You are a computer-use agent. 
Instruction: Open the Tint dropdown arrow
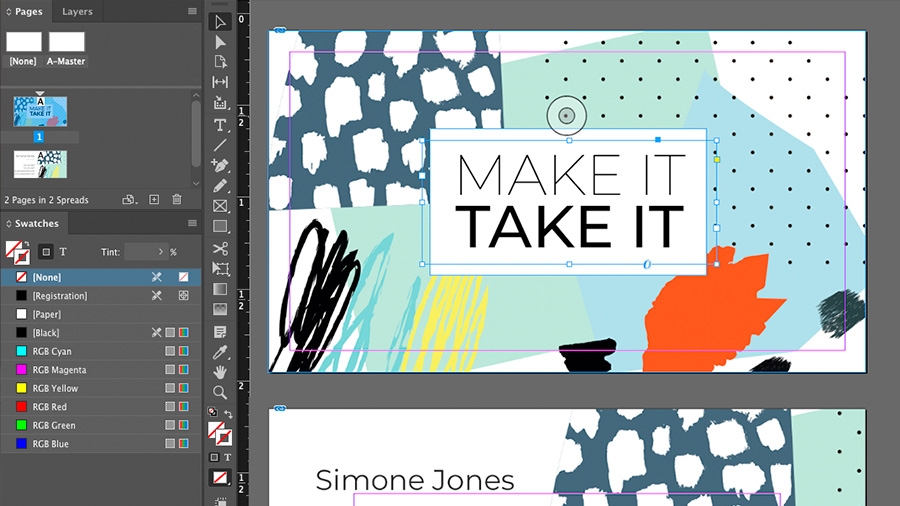click(x=161, y=252)
